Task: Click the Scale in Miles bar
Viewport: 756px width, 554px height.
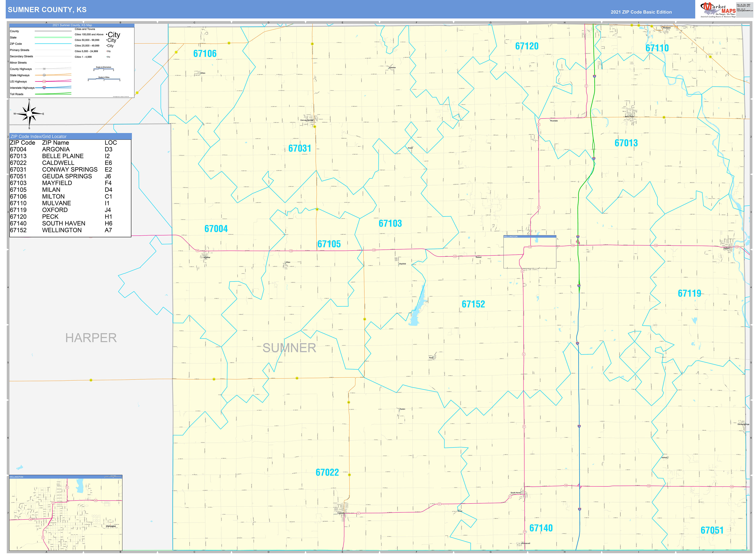Action: pyautogui.click(x=104, y=79)
